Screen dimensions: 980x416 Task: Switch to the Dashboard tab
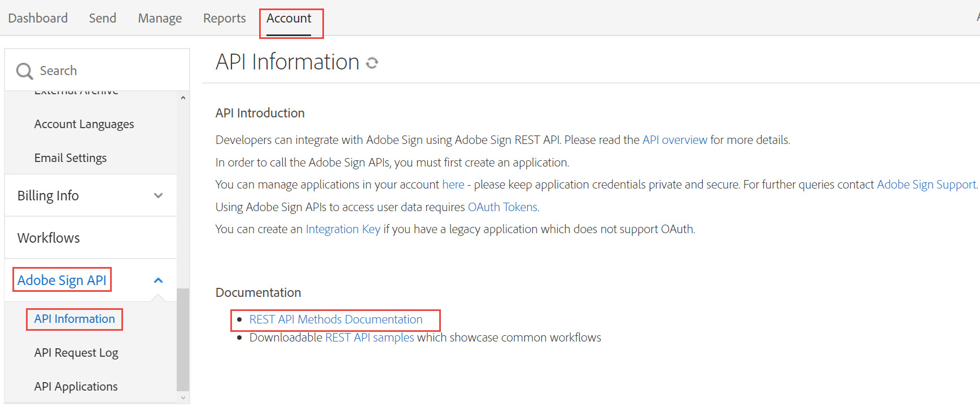(x=38, y=18)
